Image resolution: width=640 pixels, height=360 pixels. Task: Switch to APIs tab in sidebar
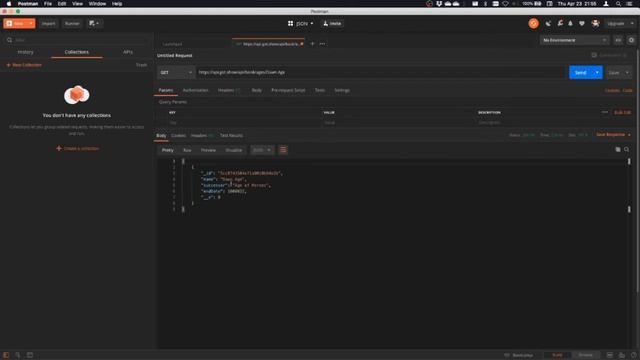click(128, 52)
